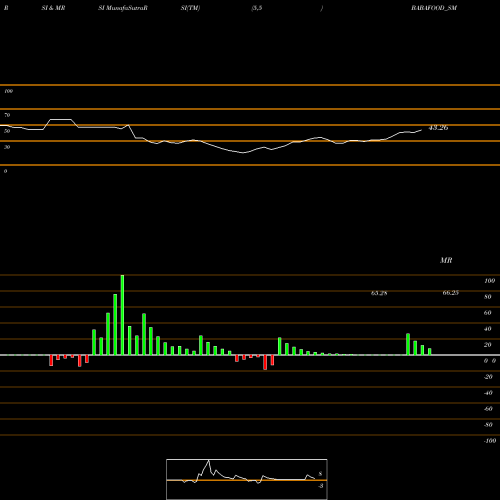Image resolution: width=500 pixels, height=500 pixels.
Task: Click the MR panel title
Action: click(x=446, y=260)
